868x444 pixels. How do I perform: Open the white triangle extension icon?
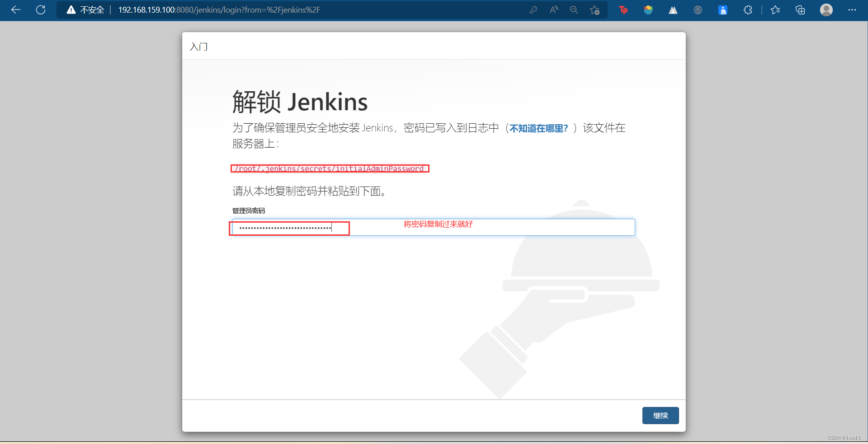[x=673, y=10]
